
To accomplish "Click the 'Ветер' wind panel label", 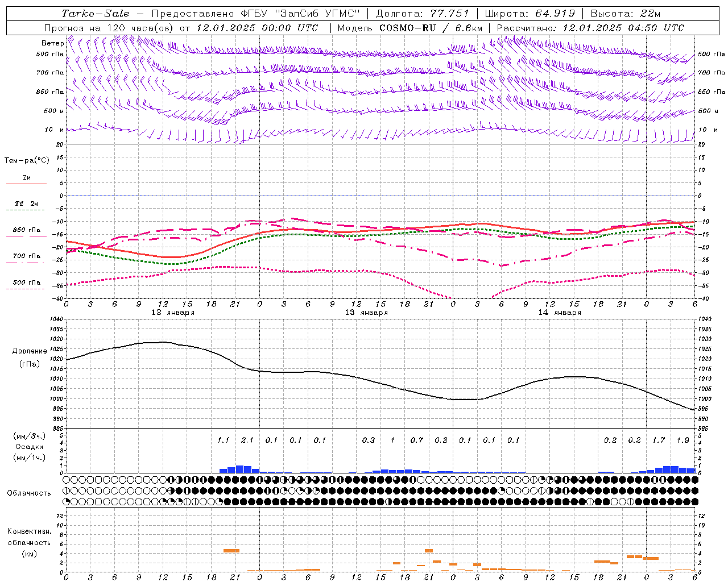I will tap(52, 43).
